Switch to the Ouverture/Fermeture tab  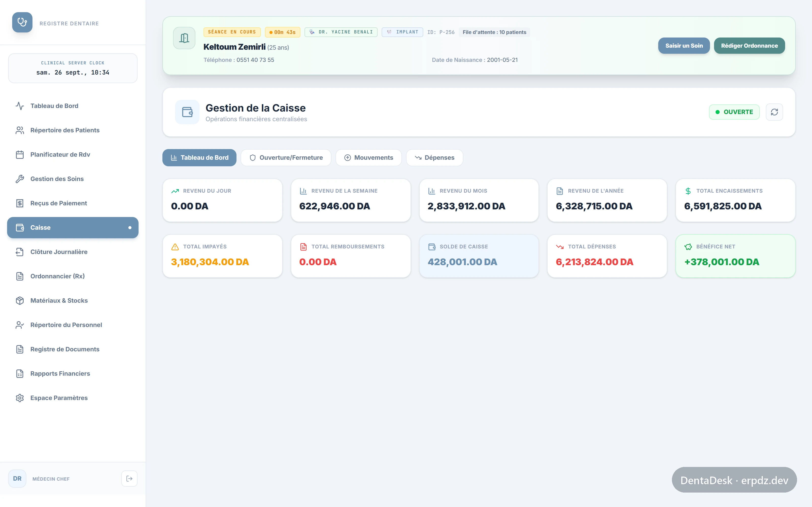pyautogui.click(x=286, y=158)
